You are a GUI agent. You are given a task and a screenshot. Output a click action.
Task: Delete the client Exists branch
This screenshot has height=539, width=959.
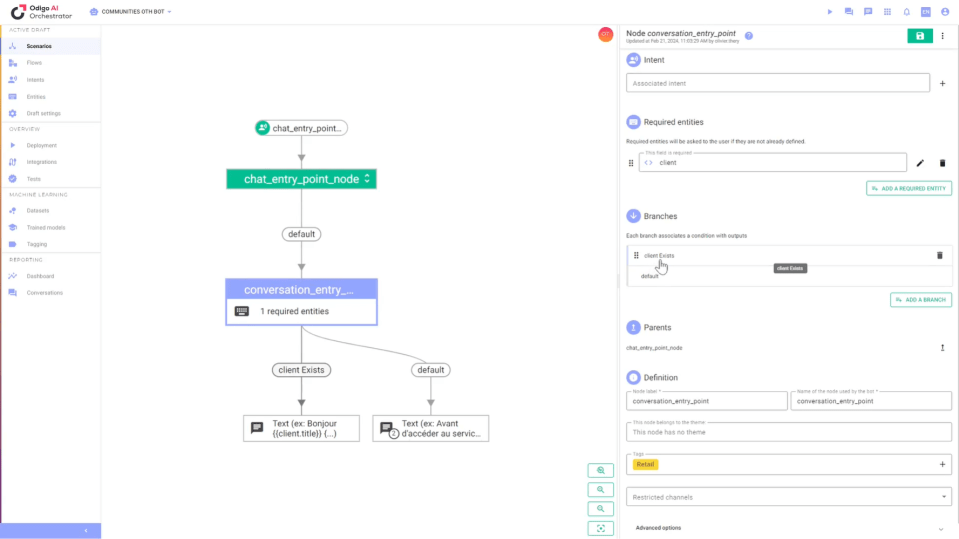click(x=939, y=256)
